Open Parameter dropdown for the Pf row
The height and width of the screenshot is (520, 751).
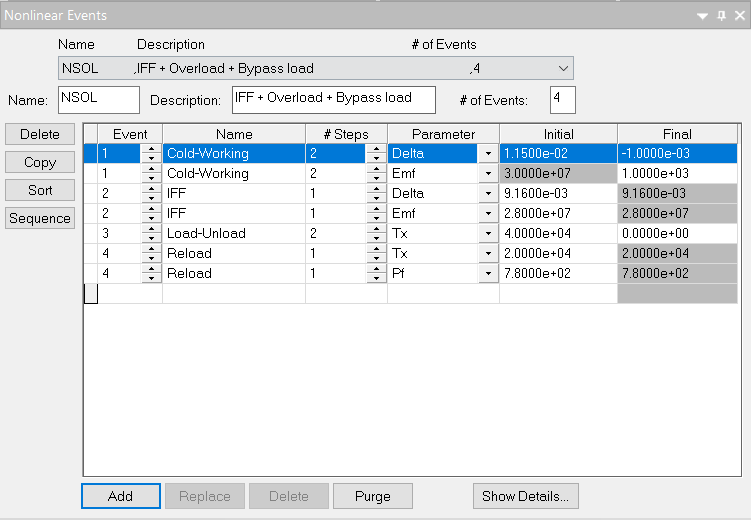tap(488, 273)
